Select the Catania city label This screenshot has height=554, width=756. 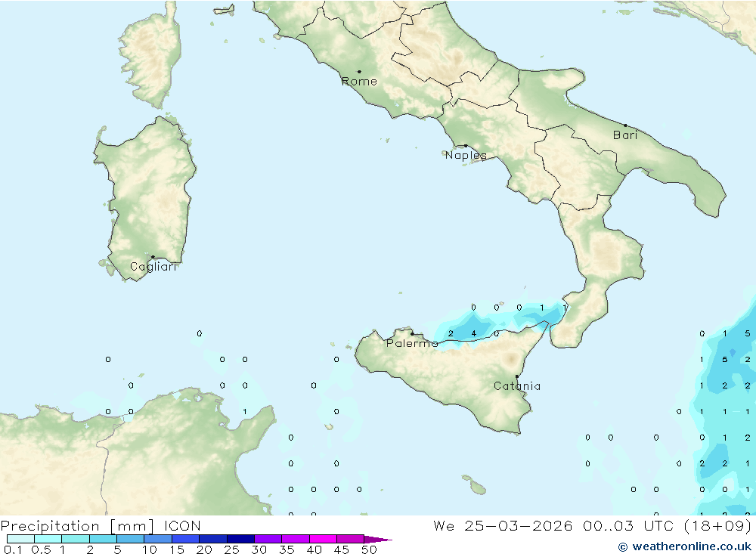coord(517,386)
